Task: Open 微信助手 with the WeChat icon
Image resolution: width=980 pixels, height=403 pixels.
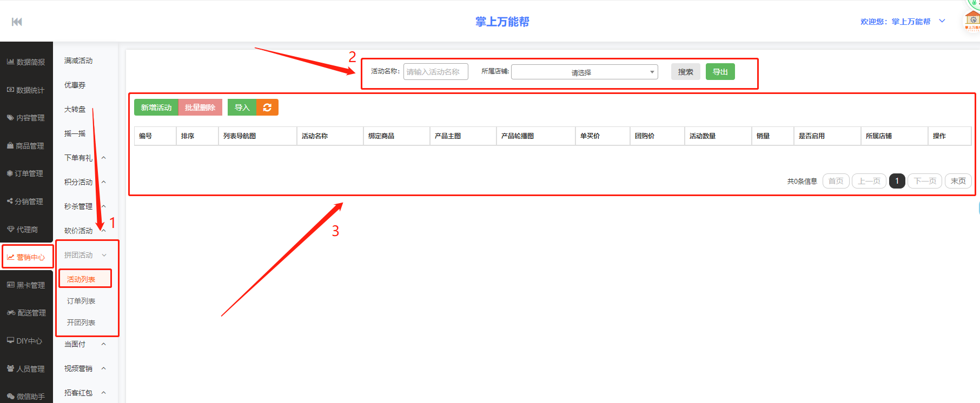Action: (26, 397)
